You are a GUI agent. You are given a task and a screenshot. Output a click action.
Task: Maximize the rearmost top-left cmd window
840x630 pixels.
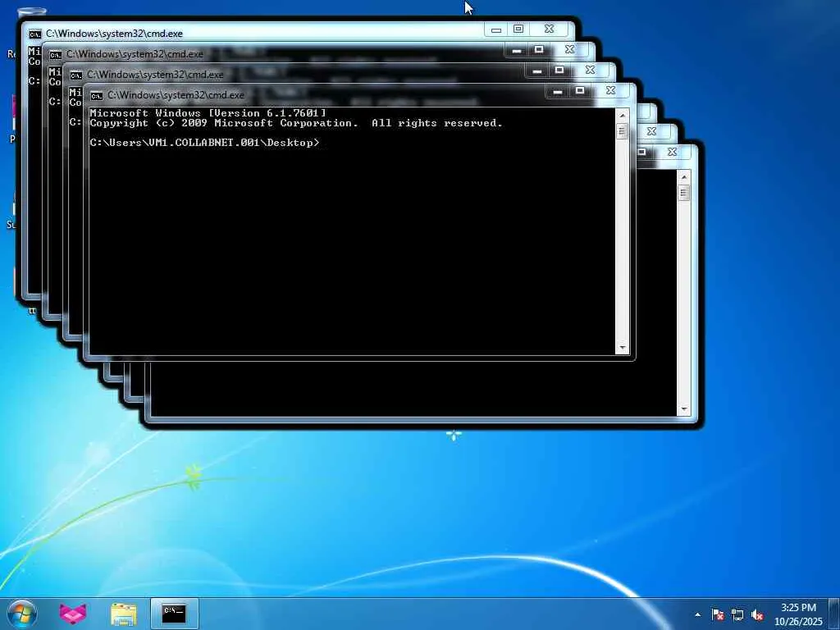coord(518,30)
